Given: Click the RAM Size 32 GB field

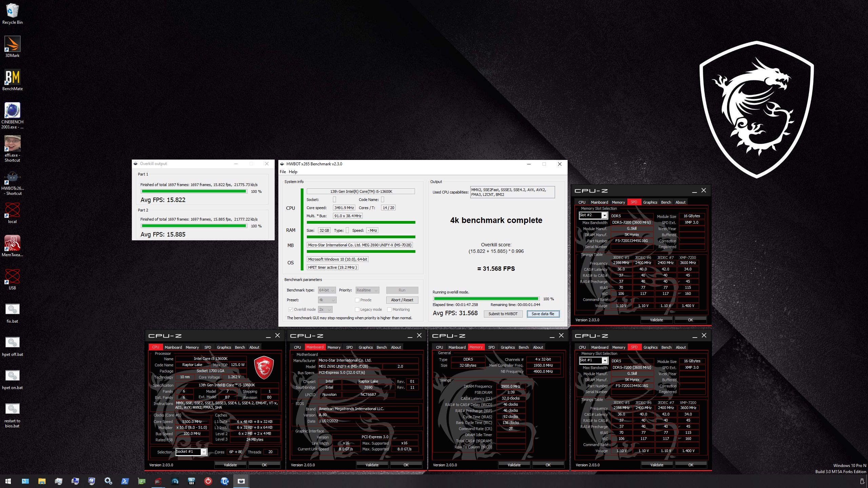Looking at the screenshot, I should coord(324,230).
